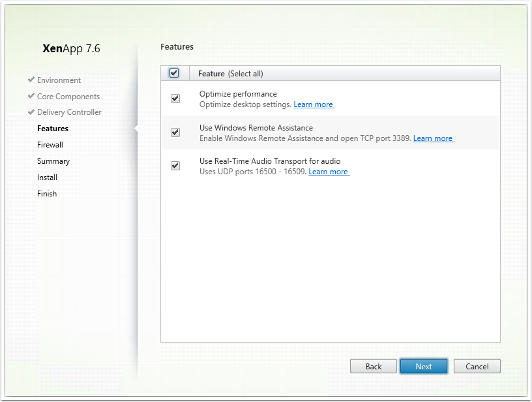Select the Firewall step in sidebar
Image resolution: width=532 pixels, height=402 pixels.
50,145
